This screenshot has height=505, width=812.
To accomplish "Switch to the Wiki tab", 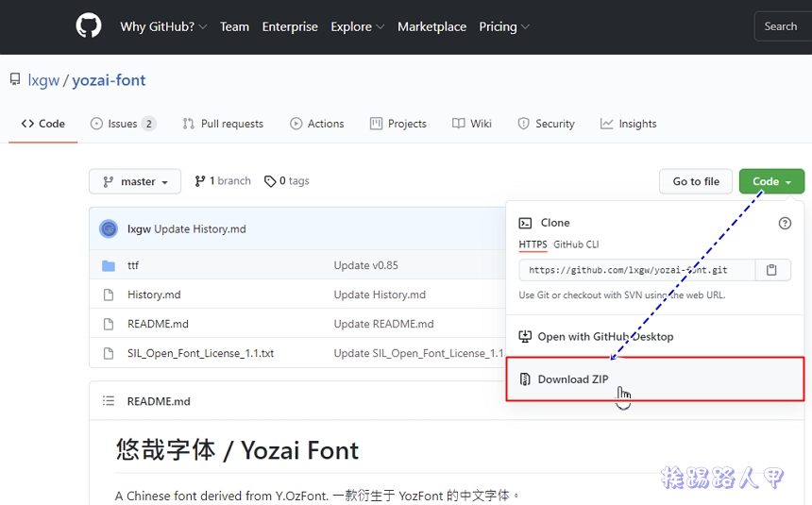I will (472, 124).
